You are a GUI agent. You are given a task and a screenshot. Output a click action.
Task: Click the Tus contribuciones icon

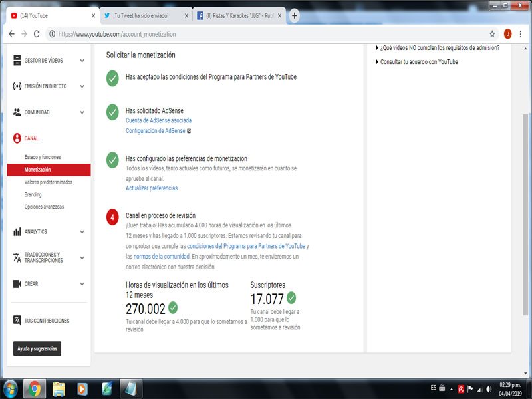click(17, 320)
